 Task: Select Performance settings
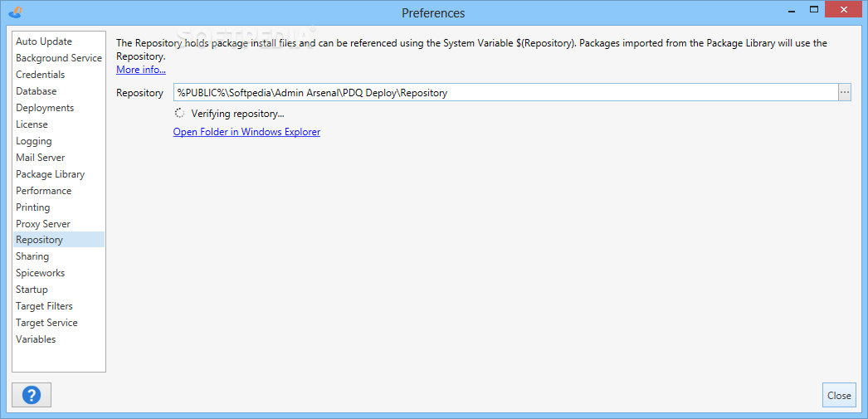pyautogui.click(x=59, y=191)
